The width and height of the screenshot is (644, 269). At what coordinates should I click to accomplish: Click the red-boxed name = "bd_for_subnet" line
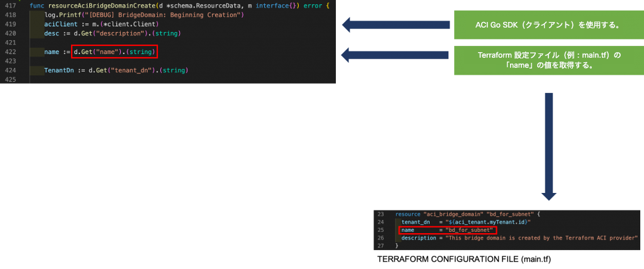point(447,230)
